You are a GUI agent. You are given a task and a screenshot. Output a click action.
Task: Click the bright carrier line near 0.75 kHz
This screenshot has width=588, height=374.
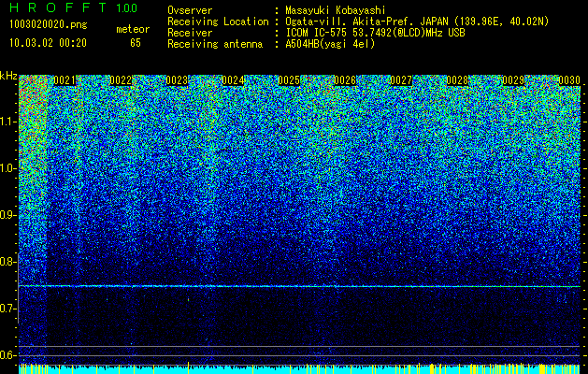[x=300, y=286]
